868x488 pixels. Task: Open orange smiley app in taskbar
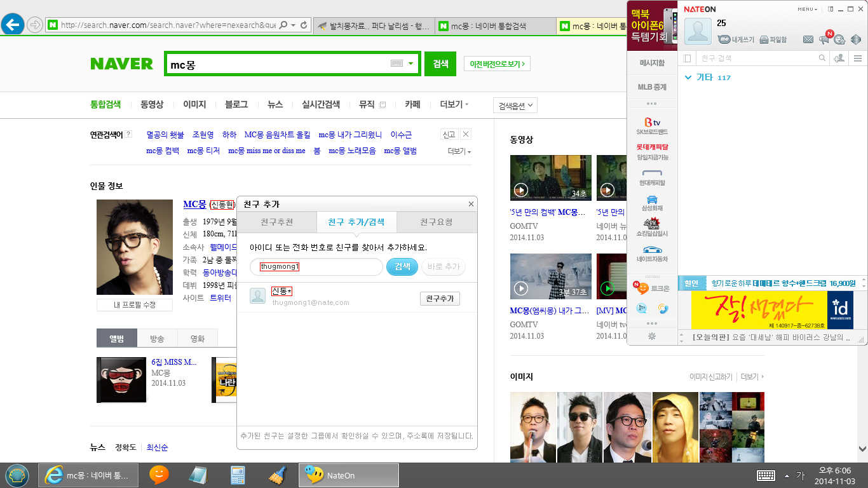tap(159, 475)
